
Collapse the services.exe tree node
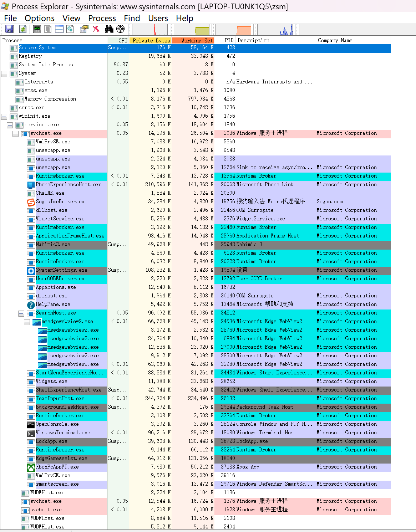pyautogui.click(x=10, y=125)
